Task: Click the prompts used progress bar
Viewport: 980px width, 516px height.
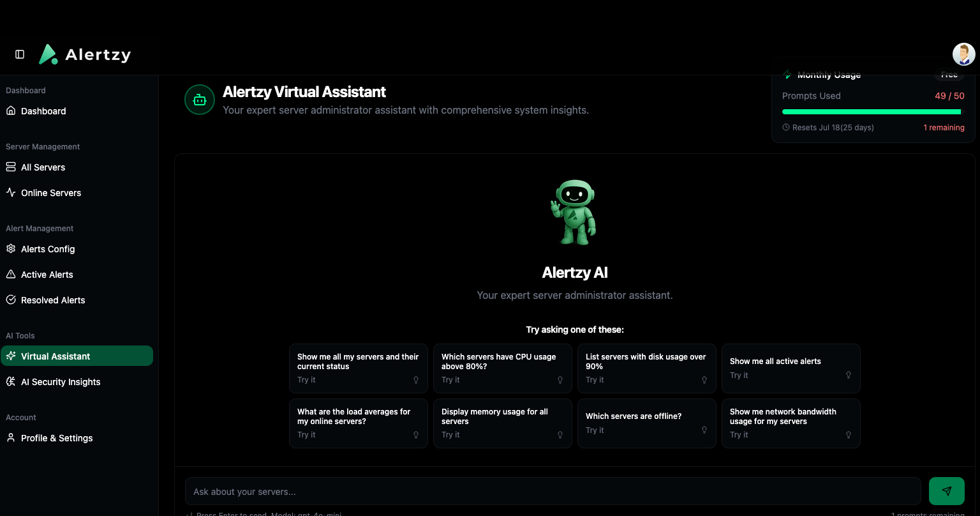Action: (873, 112)
